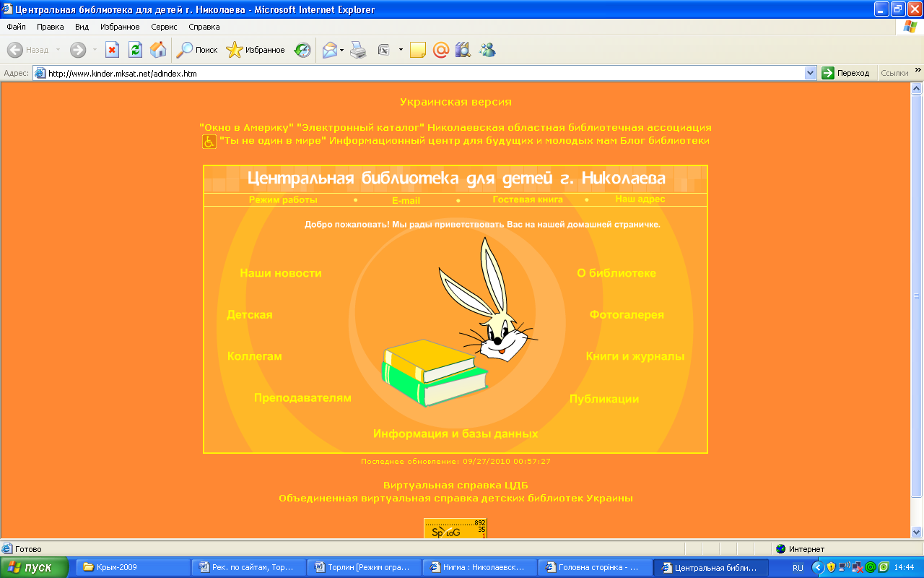The image size is (924, 578).
Task: Open the Избранное favorites star button
Action: pos(256,50)
